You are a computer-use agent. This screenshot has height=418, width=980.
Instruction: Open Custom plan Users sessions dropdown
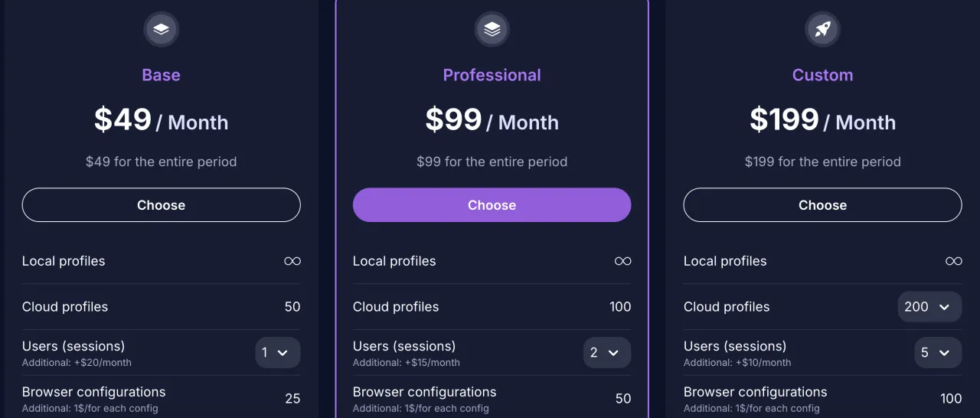[938, 353]
